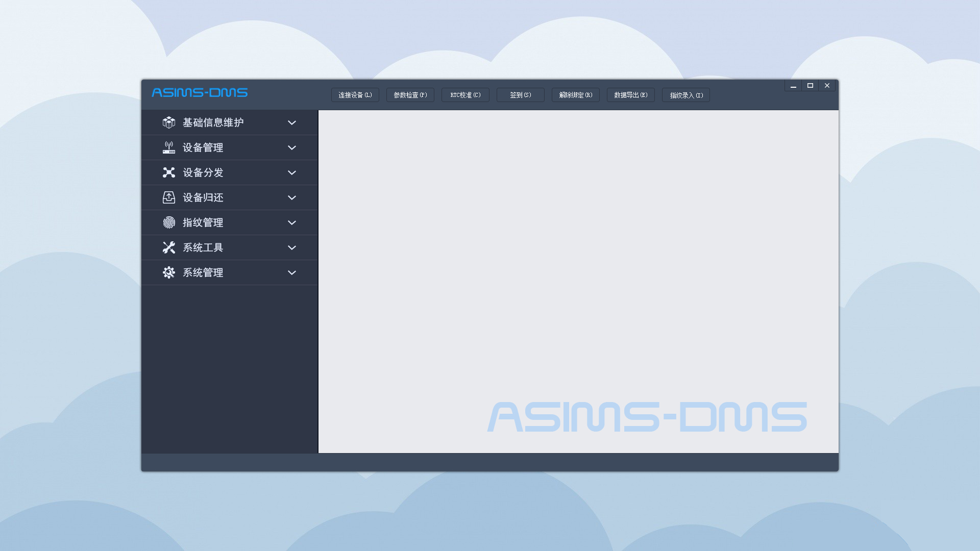Expand the 设备分发 chevron arrow
Screen dimensions: 980x551
click(x=292, y=172)
